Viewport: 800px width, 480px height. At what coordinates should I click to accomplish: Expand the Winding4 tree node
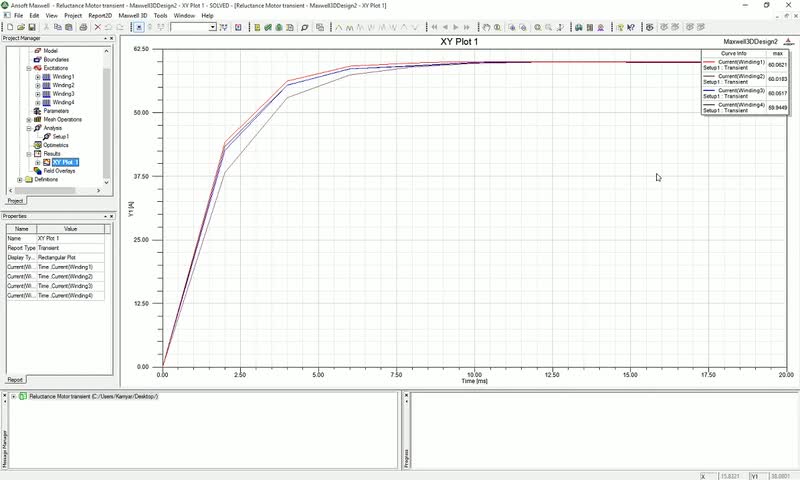38,103
